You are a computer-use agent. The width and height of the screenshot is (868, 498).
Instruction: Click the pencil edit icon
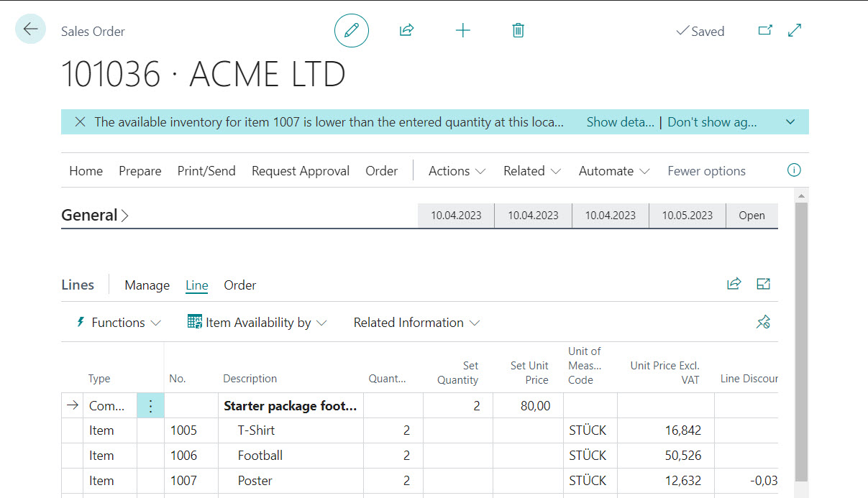[351, 30]
